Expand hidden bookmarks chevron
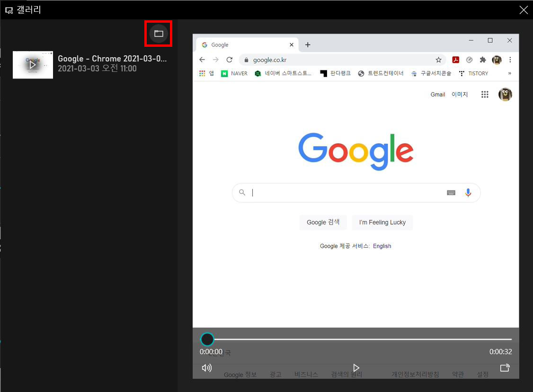 [x=509, y=73]
